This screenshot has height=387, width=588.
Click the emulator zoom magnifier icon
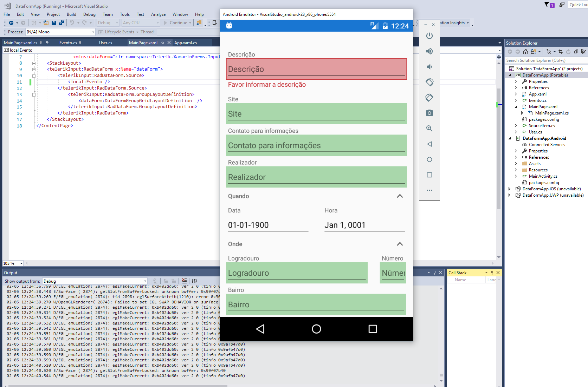(429, 129)
